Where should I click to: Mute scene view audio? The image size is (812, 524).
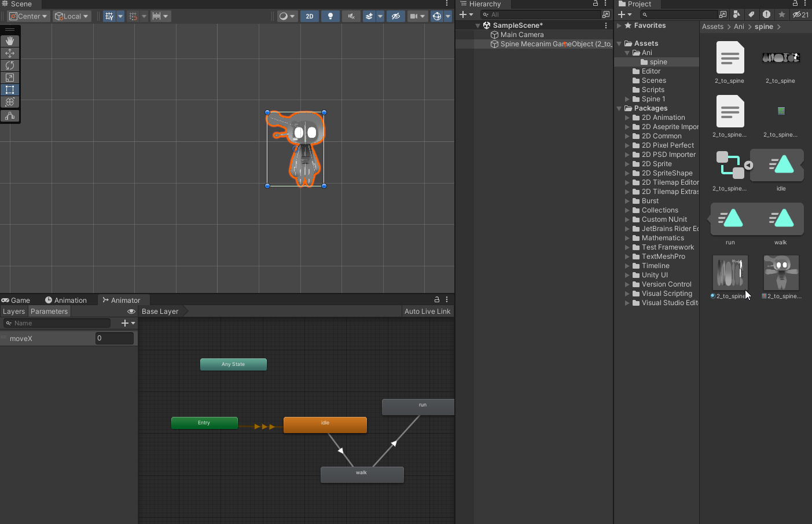click(351, 16)
